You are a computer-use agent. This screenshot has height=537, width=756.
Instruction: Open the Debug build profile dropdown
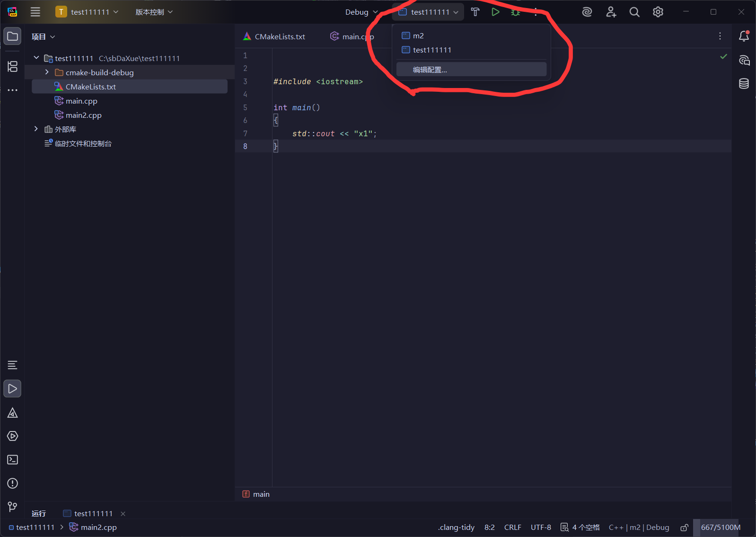coord(361,12)
